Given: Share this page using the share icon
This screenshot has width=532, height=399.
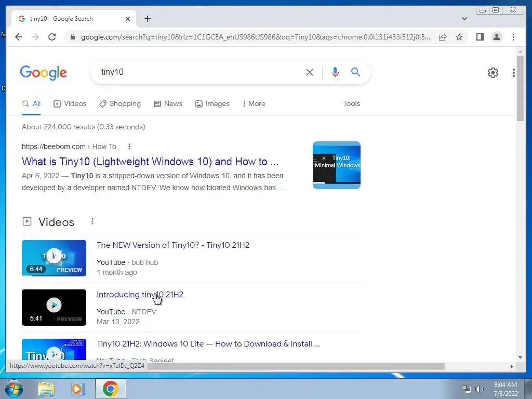Looking at the screenshot, I should click(x=443, y=37).
